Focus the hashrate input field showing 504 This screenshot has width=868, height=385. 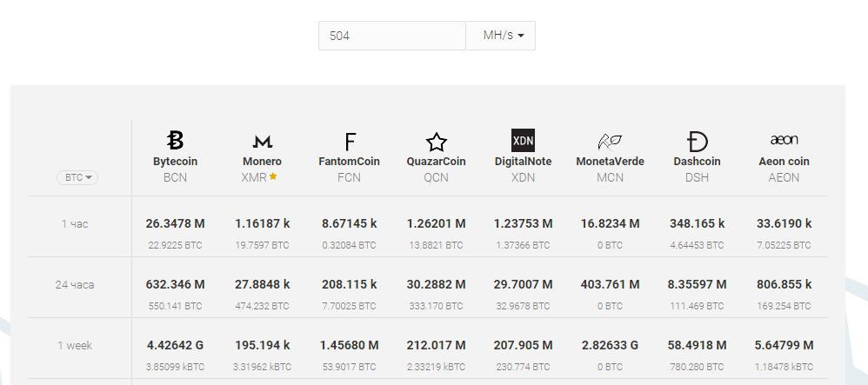pyautogui.click(x=392, y=36)
